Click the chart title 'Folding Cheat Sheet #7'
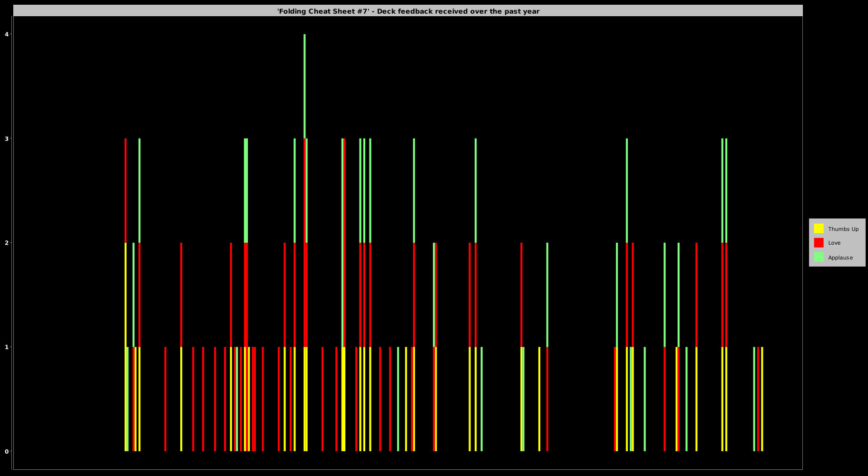 coord(408,11)
